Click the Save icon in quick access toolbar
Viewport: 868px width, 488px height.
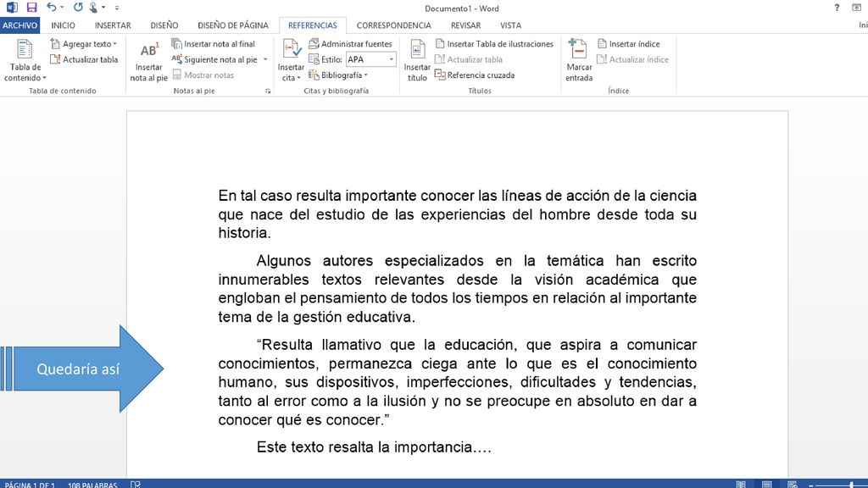(x=31, y=8)
